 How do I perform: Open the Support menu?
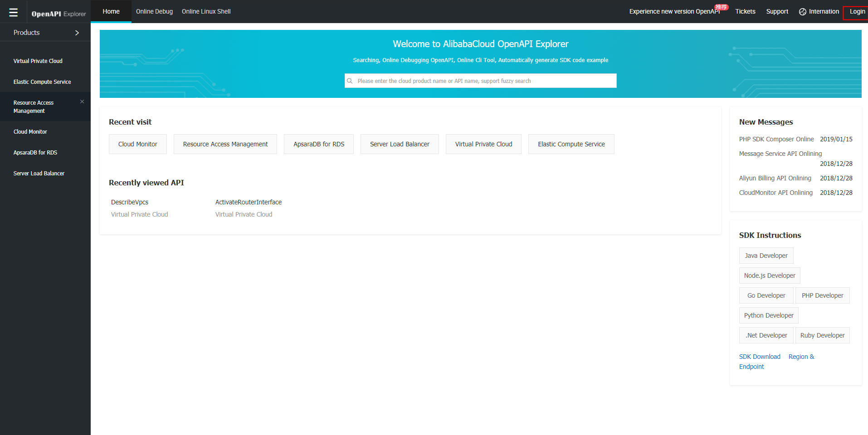(x=777, y=11)
